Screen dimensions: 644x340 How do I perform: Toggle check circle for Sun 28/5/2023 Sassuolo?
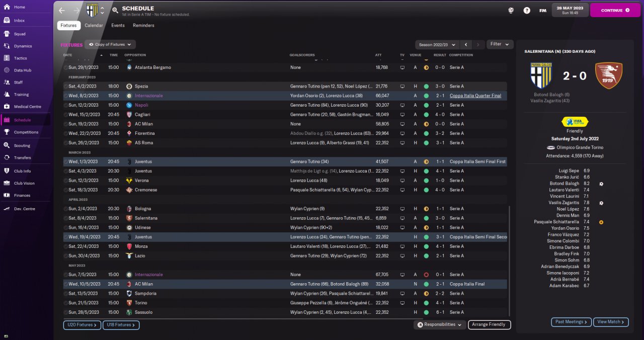pyautogui.click(x=65, y=312)
